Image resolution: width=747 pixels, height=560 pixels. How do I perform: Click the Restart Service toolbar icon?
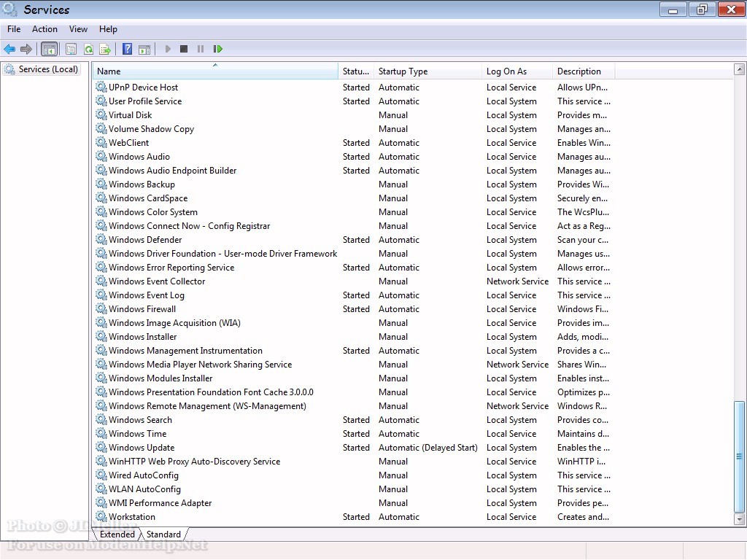tap(217, 49)
